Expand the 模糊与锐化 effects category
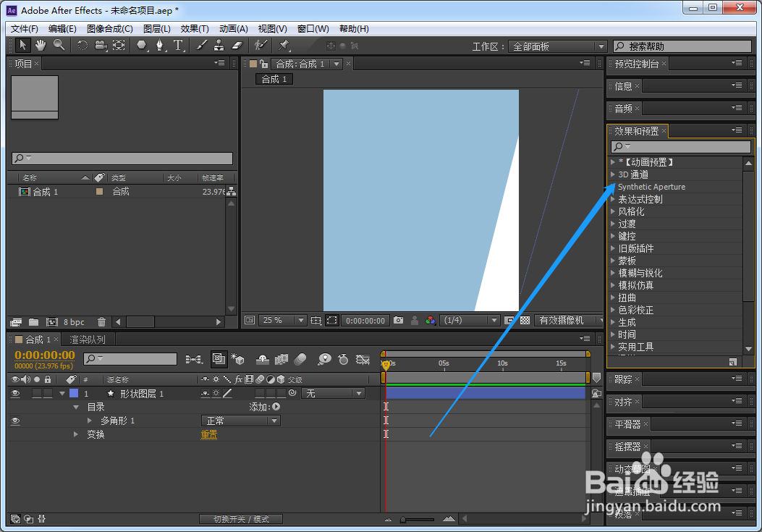 point(613,273)
